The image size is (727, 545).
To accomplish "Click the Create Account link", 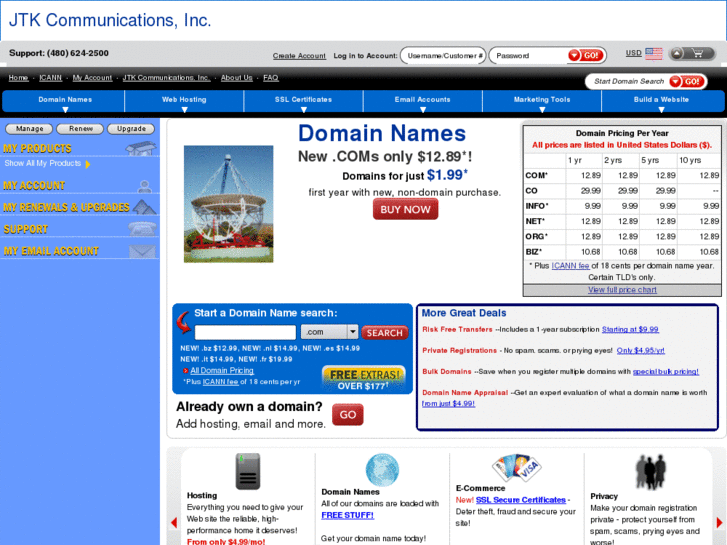I will click(299, 56).
